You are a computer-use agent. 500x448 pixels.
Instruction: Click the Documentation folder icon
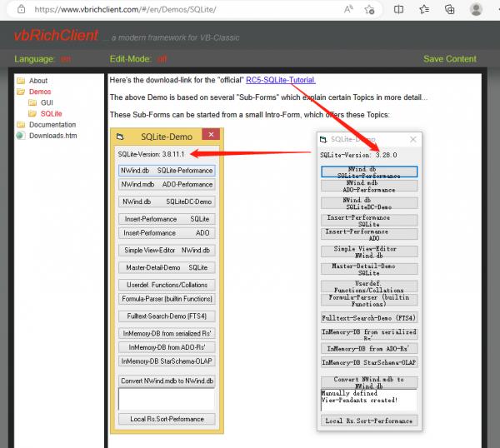click(x=21, y=125)
